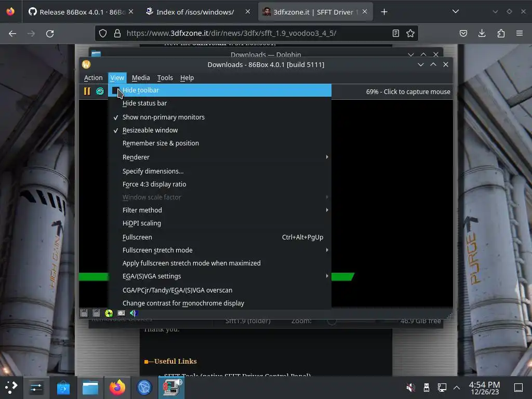Expand the Renderer submenu

220,157
